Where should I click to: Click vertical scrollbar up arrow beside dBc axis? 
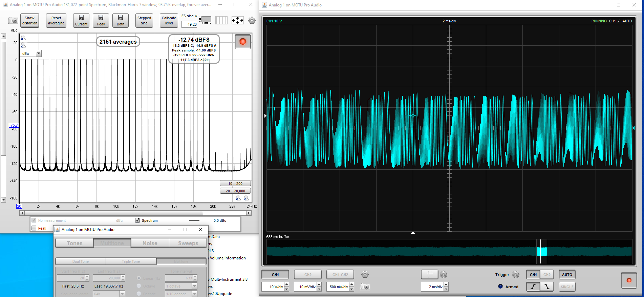(x=3, y=36)
